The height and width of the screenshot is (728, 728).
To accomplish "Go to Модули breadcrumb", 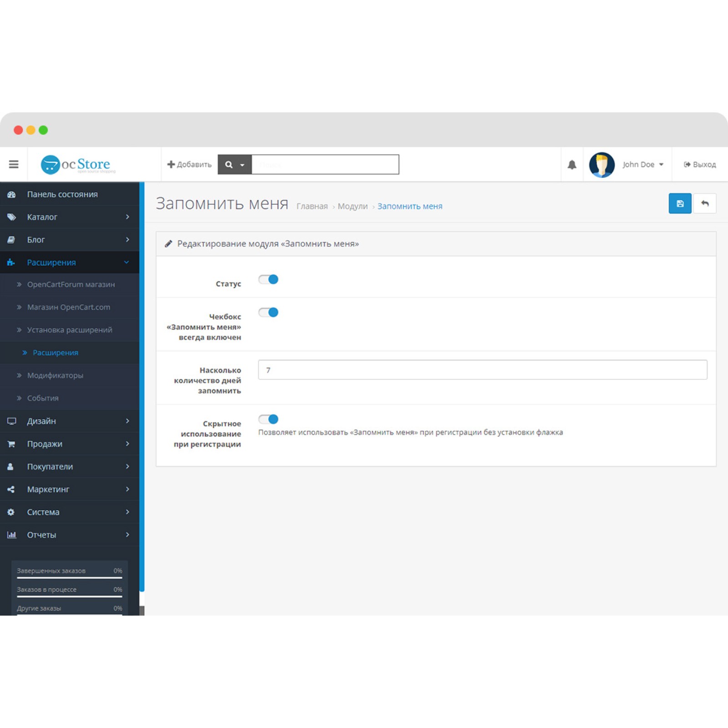I will click(353, 206).
